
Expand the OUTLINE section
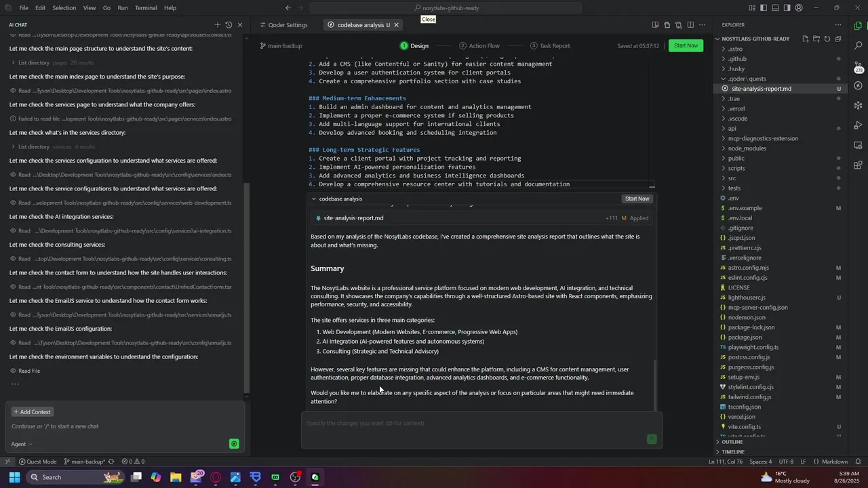point(732,442)
